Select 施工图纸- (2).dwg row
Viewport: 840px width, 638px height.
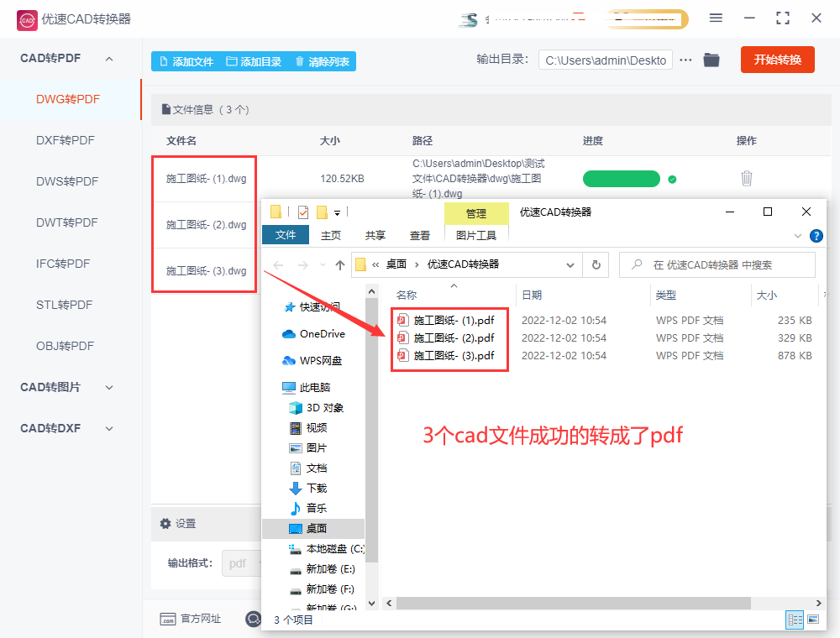pyautogui.click(x=206, y=225)
